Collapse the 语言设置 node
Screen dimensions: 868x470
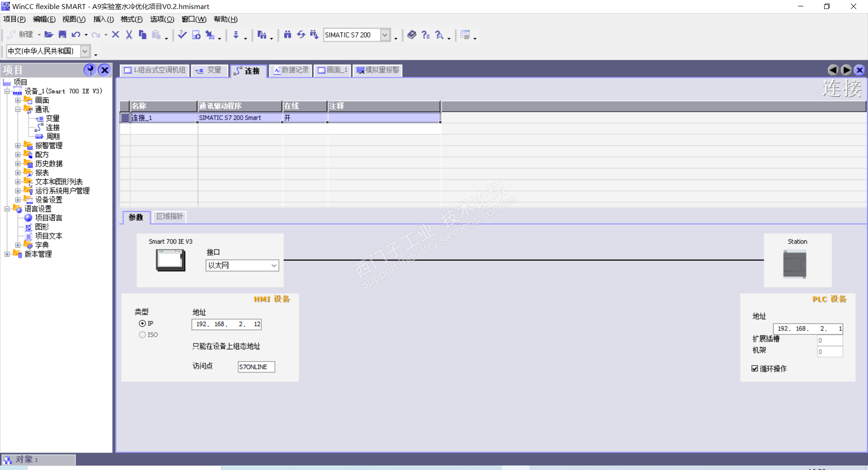coord(7,209)
